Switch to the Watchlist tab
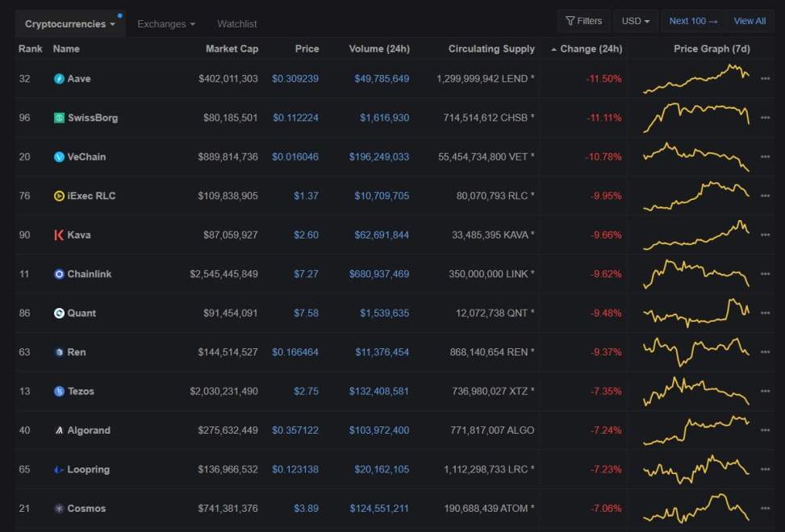The height and width of the screenshot is (532, 785). 237,24
